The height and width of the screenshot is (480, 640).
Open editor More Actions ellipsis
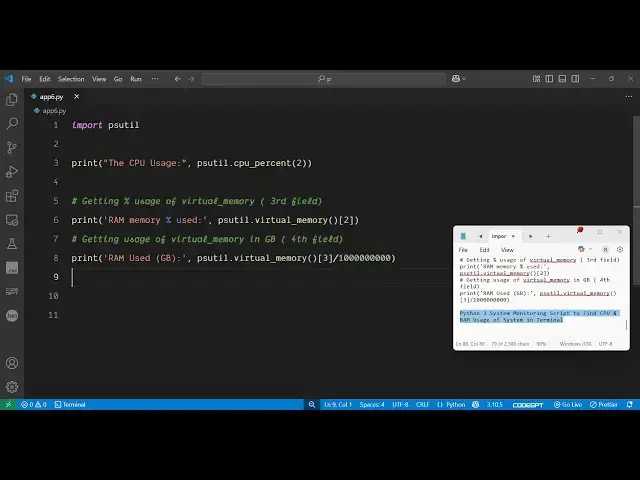pos(629,97)
